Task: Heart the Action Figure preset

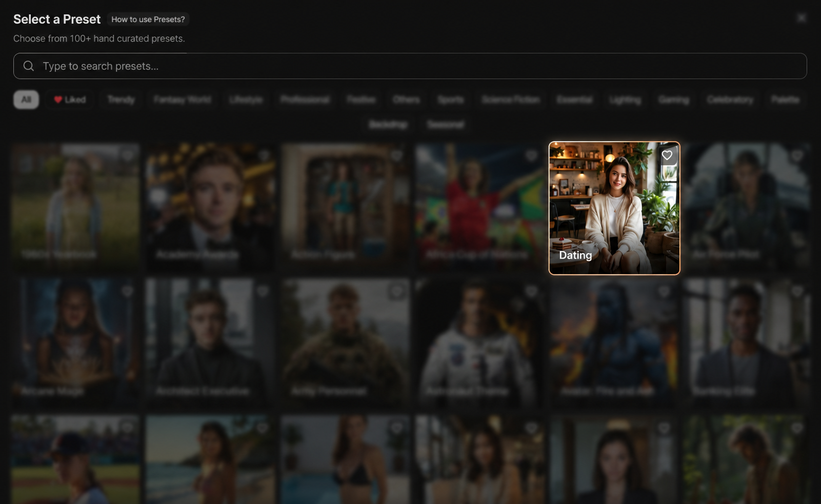Action: click(x=397, y=155)
